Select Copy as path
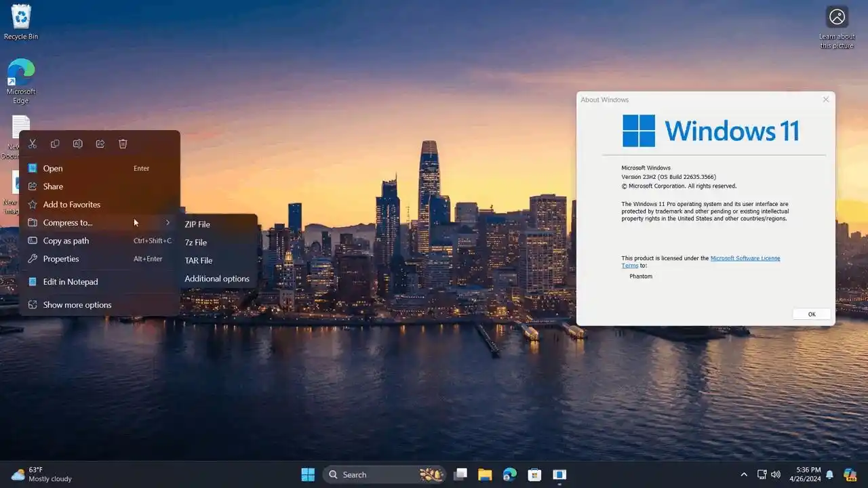This screenshot has width=868, height=488. 100,241
